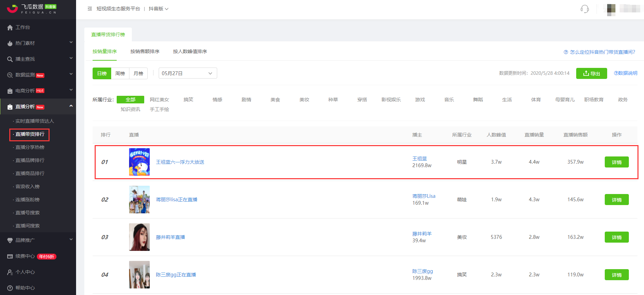The width and height of the screenshot is (644, 295).
Task: Open 连播涨粉榜 submenu item
Action: tap(27, 200)
